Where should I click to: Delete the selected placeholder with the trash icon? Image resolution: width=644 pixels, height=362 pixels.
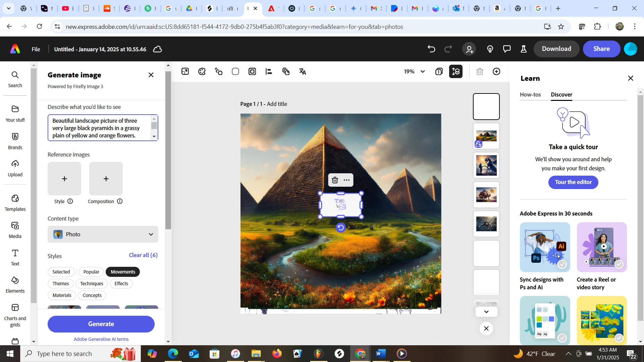coord(335,180)
